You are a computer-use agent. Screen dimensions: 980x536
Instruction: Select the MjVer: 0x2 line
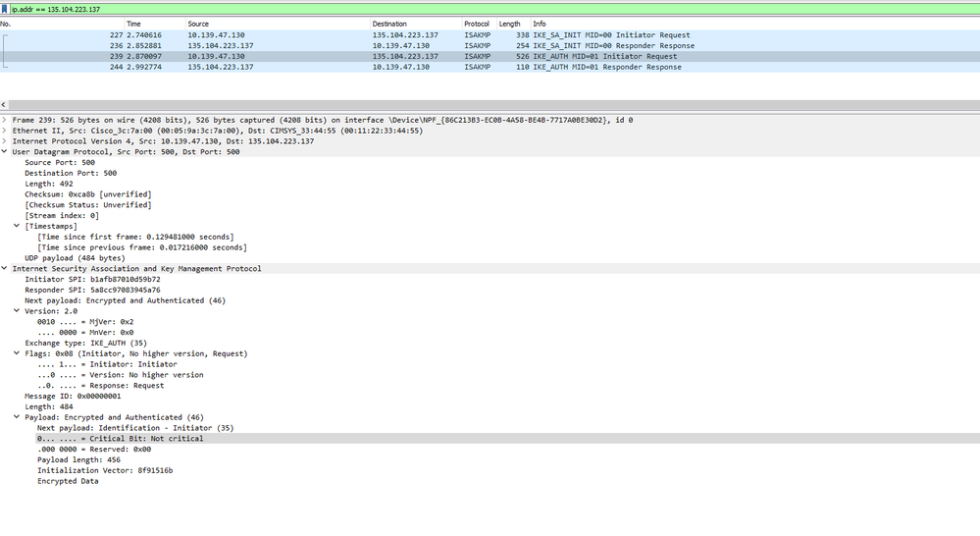pos(85,321)
